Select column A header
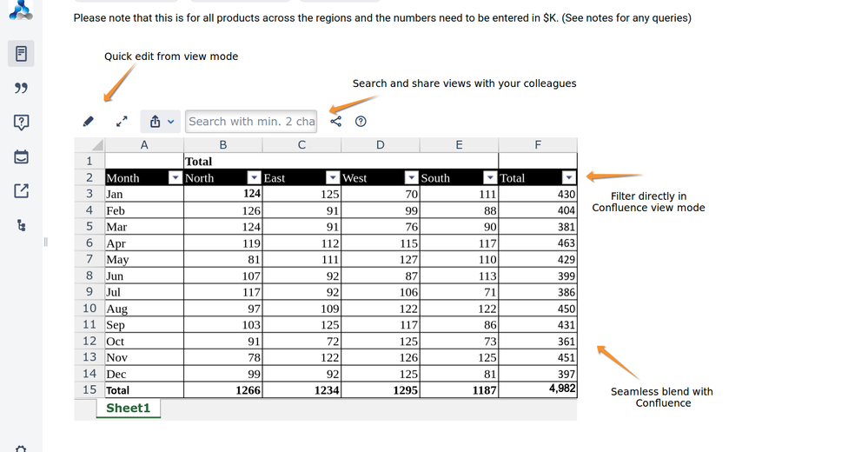Image resolution: width=868 pixels, height=452 pixels. pos(144,145)
